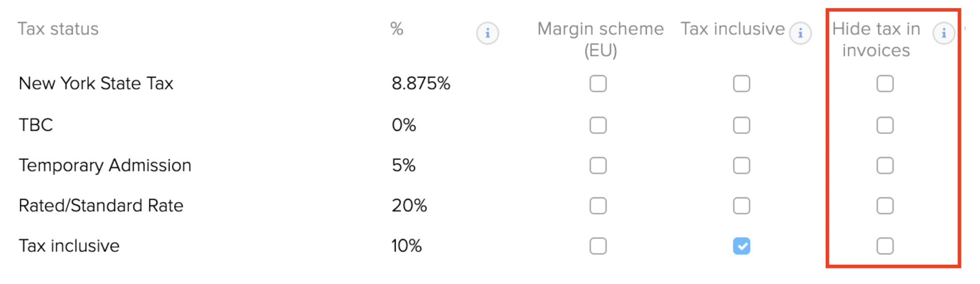This screenshot has height=284, width=980.
Task: Select the New York State Tax name
Action: pos(96,84)
